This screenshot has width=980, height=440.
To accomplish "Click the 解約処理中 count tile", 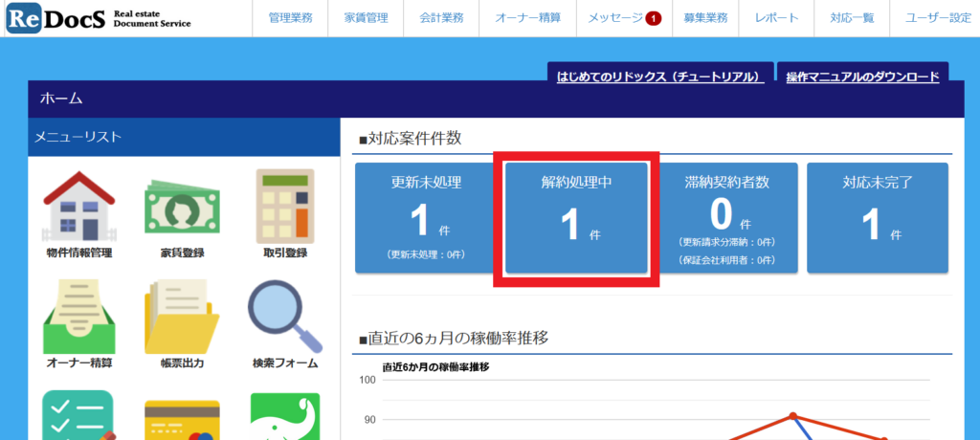I will (576, 217).
